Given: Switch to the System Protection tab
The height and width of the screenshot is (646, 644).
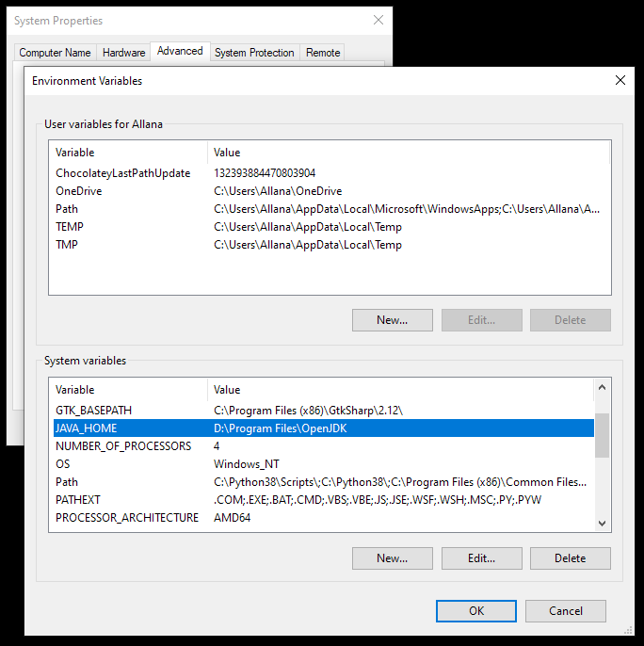Looking at the screenshot, I should pyautogui.click(x=254, y=53).
